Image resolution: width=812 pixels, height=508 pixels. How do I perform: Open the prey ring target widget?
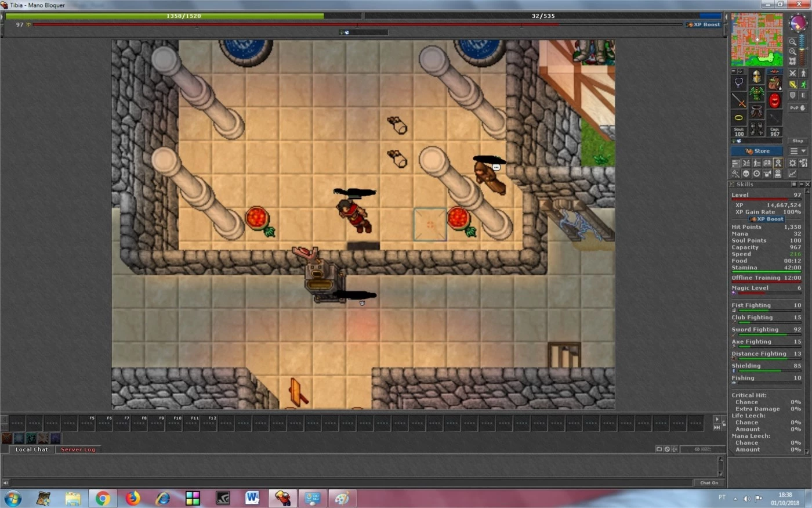coord(756,174)
